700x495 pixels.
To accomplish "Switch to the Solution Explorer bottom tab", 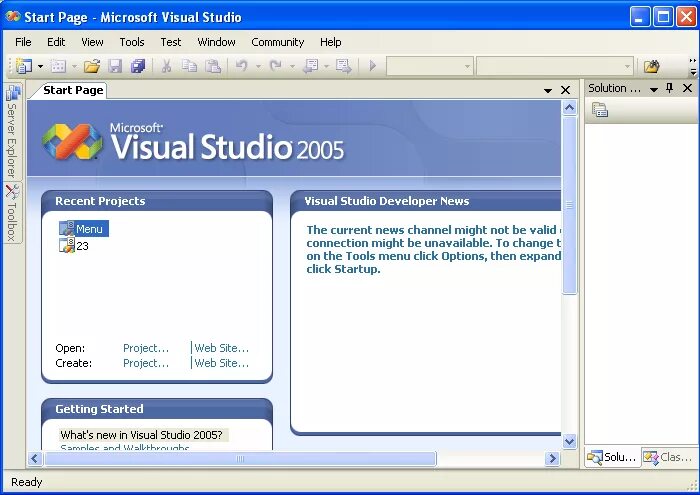I will [612, 458].
